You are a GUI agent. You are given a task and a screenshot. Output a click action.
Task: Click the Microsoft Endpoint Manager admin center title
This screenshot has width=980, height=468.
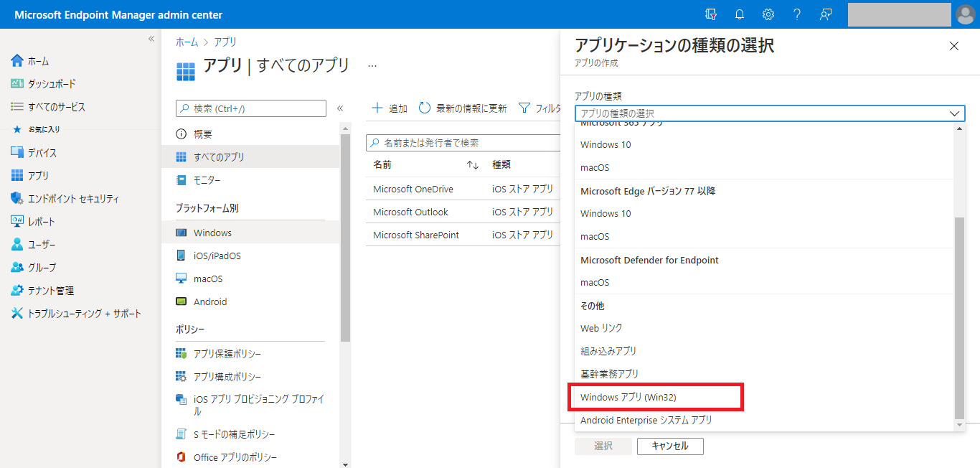pos(118,14)
